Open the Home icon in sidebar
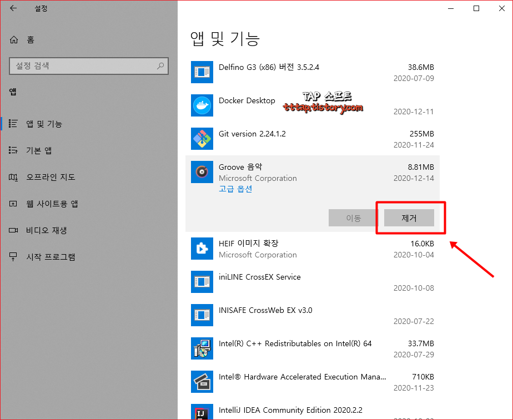The image size is (513, 420). coord(14,40)
